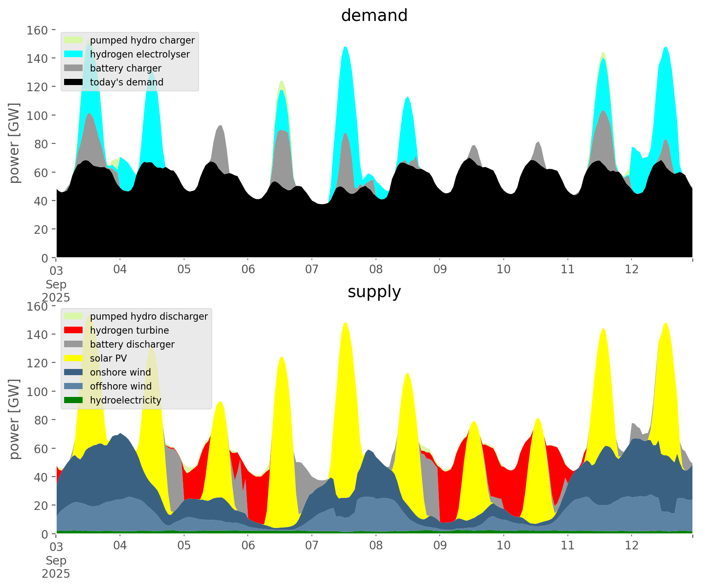Click the demand chart's power [GW] axis label

tap(14, 143)
